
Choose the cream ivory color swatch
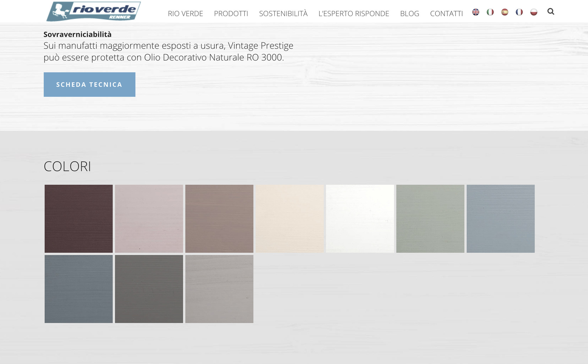pyautogui.click(x=290, y=219)
